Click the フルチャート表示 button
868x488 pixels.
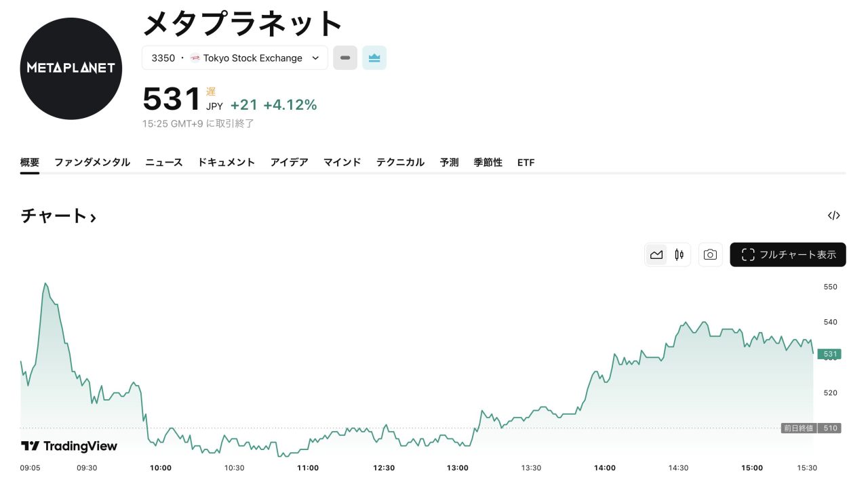pos(788,255)
